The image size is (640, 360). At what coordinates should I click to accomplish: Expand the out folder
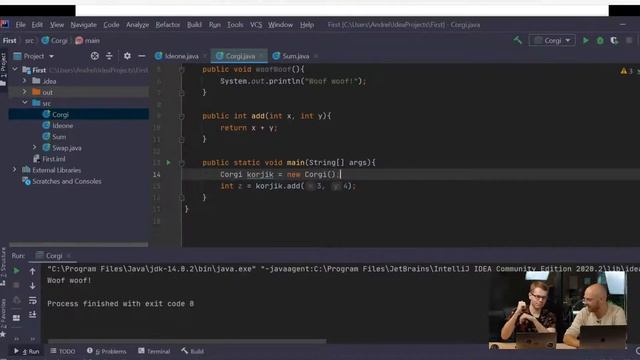pos(24,92)
